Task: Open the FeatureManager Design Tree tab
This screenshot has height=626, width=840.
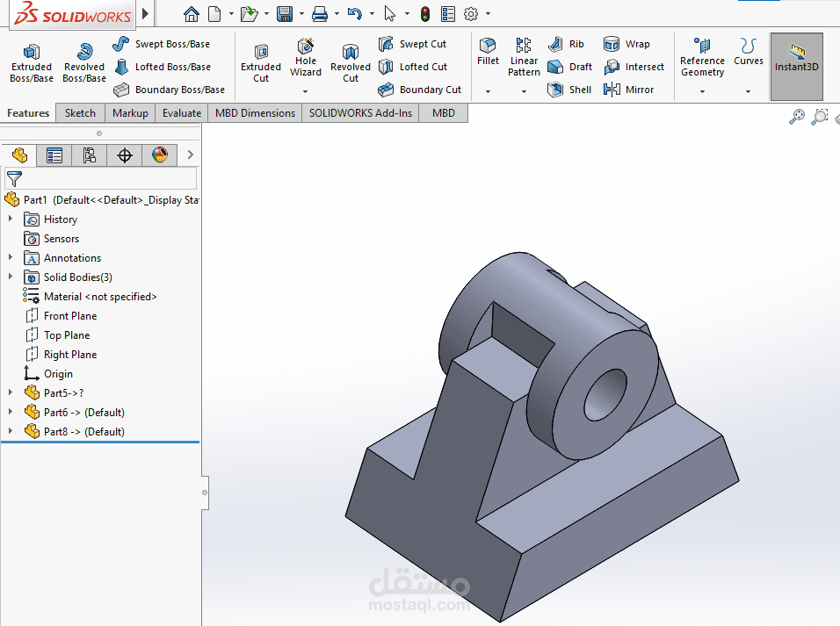Action: 19,155
